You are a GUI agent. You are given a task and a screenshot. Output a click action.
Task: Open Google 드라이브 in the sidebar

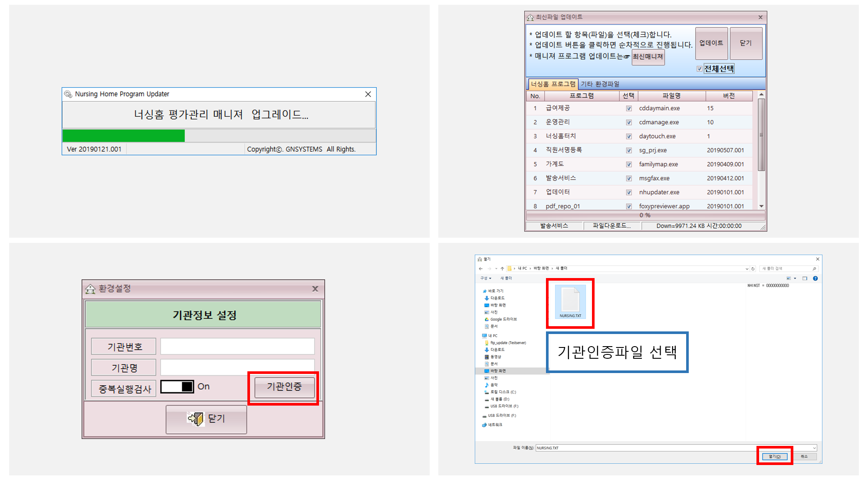(503, 319)
